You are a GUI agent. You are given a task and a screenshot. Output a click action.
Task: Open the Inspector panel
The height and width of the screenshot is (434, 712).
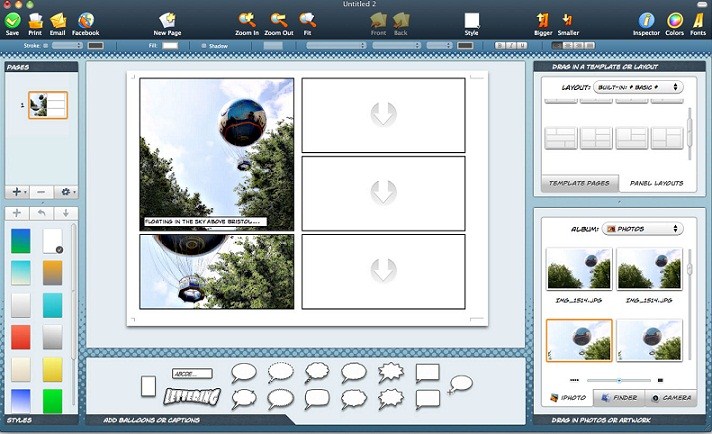point(646,20)
